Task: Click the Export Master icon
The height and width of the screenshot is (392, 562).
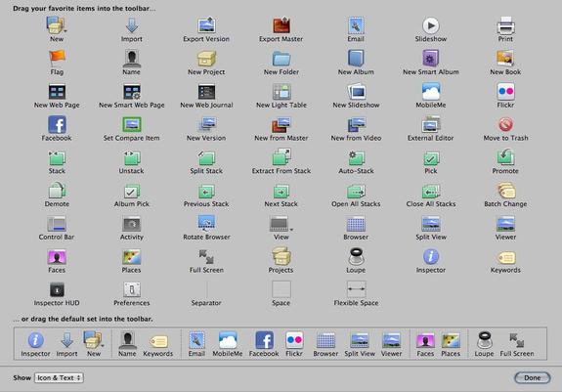Action: 281,25
